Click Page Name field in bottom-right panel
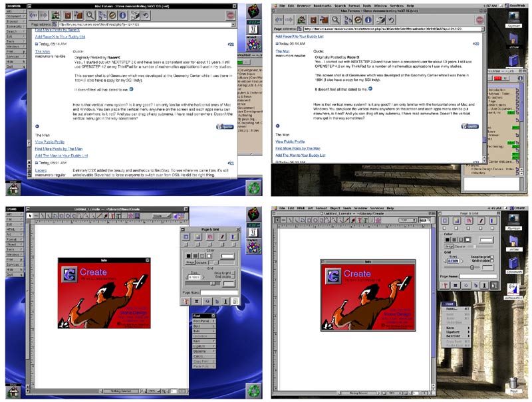 pos(477,276)
